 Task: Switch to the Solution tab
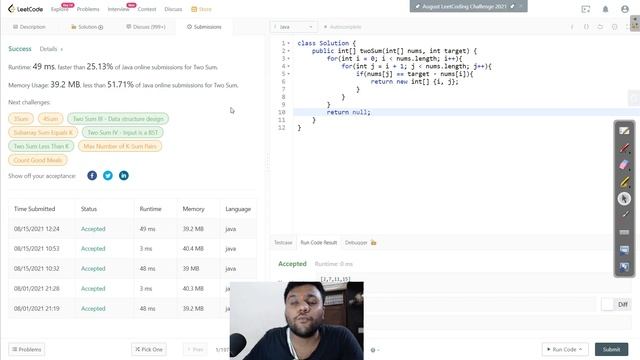[87, 27]
